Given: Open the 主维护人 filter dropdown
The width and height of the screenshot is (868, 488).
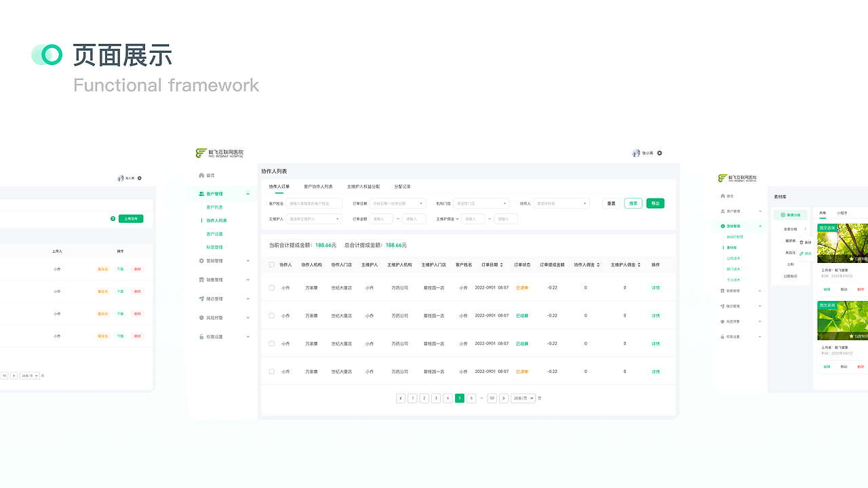Looking at the screenshot, I should tap(314, 219).
